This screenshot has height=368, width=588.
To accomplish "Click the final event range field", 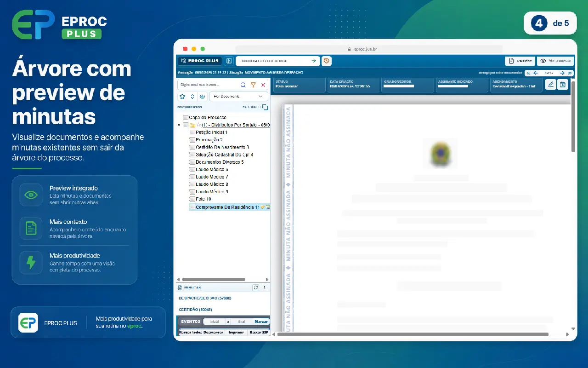I will (242, 322).
